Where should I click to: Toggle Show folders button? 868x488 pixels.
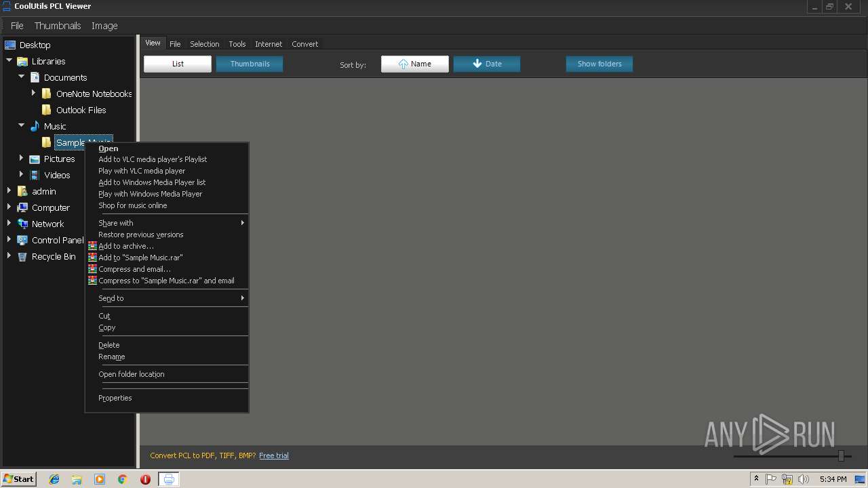click(x=599, y=64)
